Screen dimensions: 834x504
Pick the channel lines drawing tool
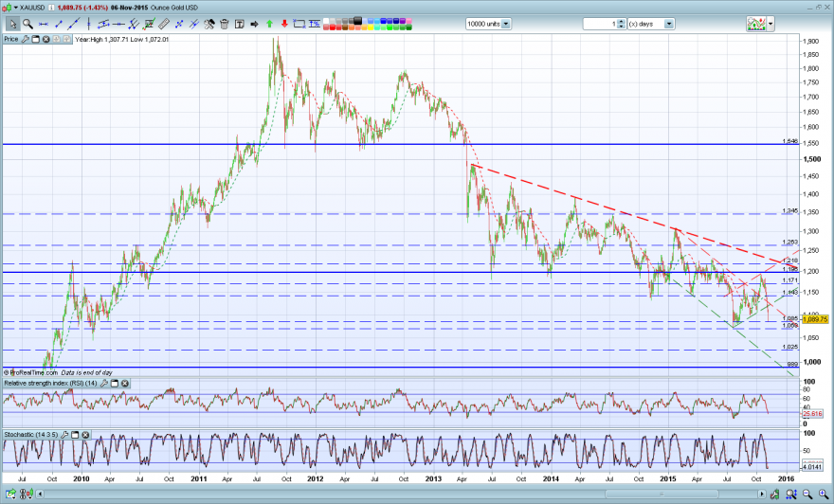click(103, 24)
